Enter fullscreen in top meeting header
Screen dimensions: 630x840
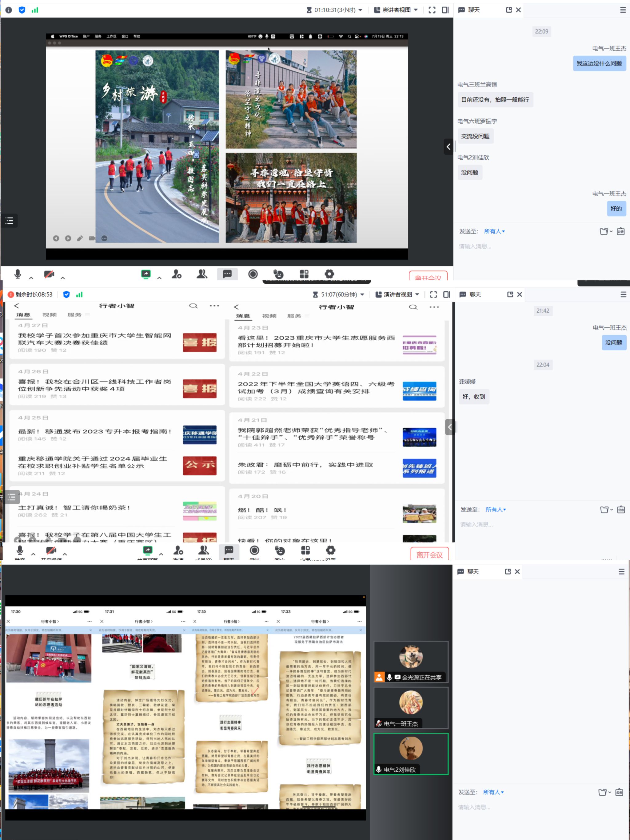pyautogui.click(x=432, y=10)
